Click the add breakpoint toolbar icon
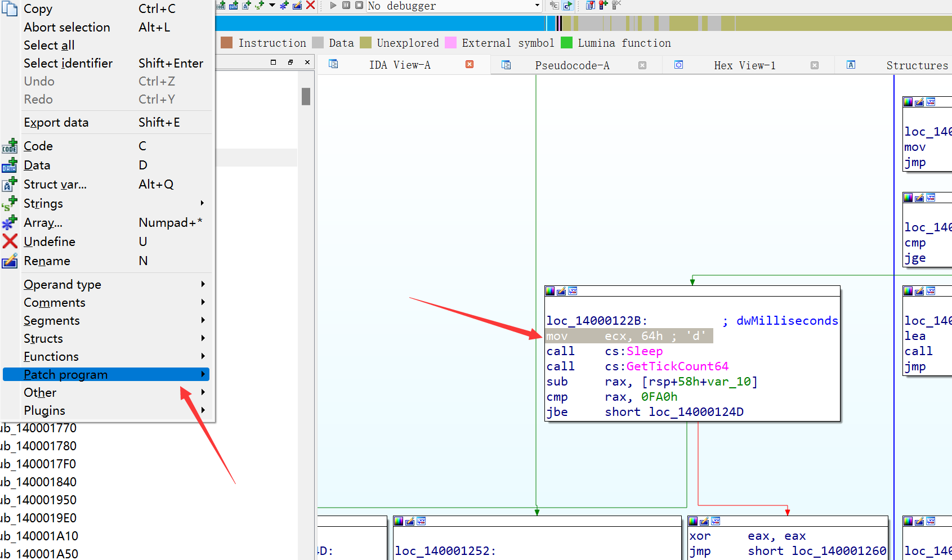The height and width of the screenshot is (560, 952). (603, 5)
